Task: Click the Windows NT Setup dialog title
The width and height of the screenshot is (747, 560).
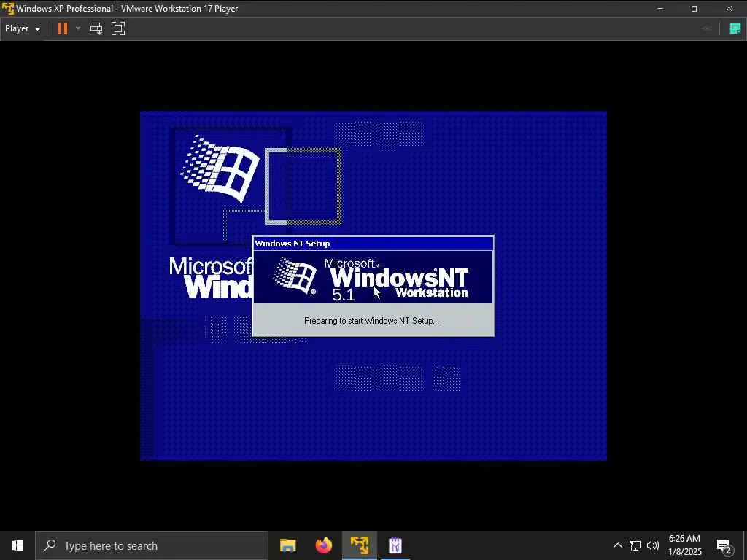Action: [x=292, y=244]
